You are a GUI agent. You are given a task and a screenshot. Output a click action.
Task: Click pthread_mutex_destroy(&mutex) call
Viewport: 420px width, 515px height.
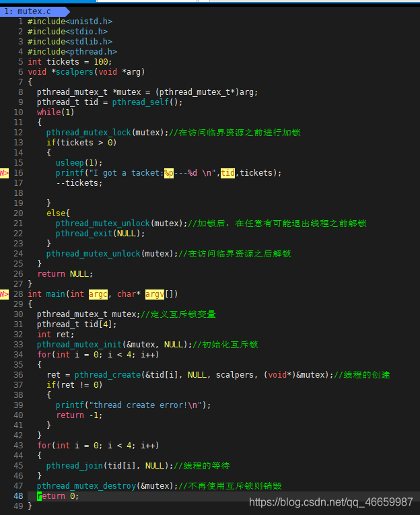click(105, 486)
